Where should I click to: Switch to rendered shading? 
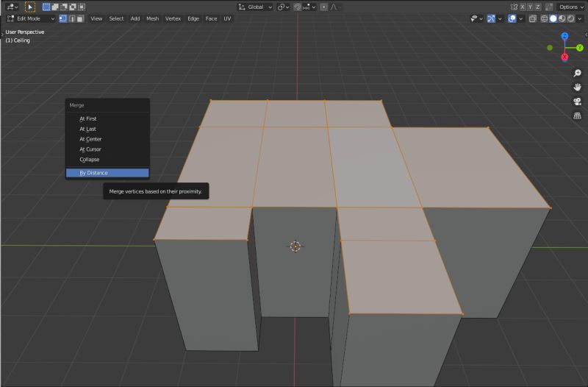(x=570, y=18)
